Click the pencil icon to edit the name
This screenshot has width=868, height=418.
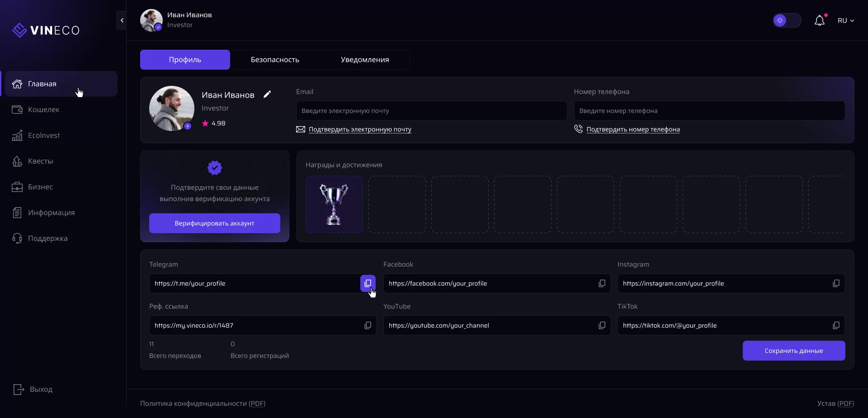267,94
